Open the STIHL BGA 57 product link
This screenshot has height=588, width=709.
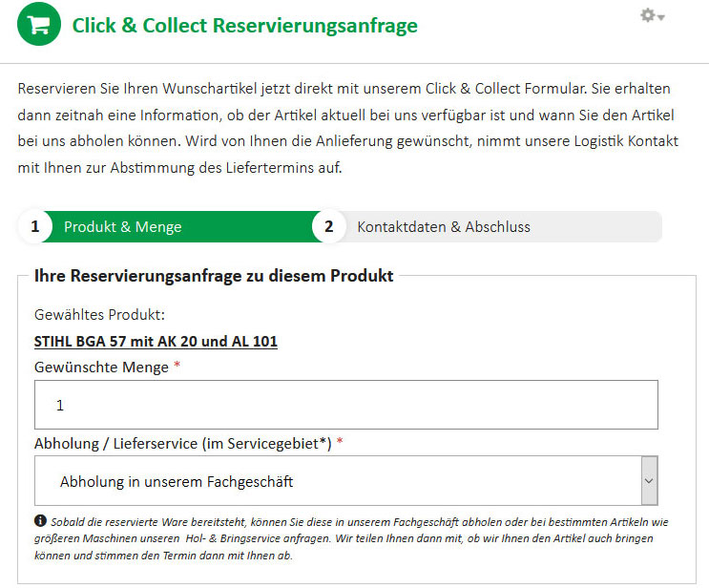coord(156,341)
